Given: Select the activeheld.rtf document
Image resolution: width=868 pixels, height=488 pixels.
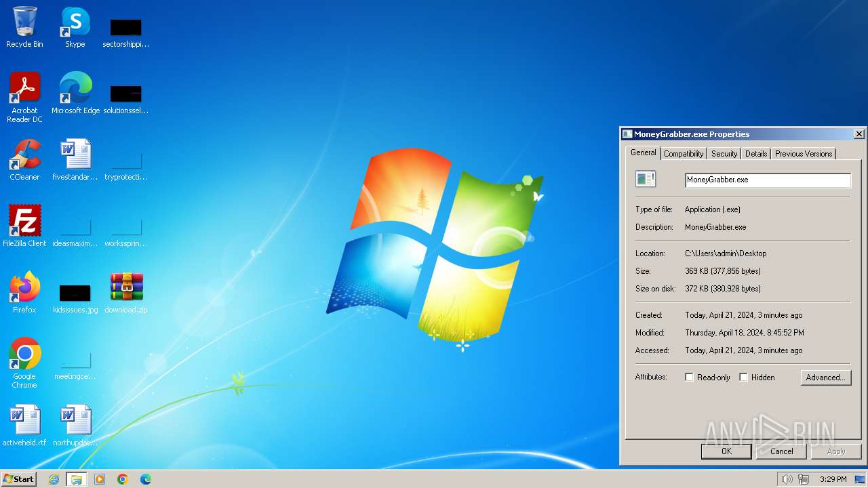Looking at the screenshot, I should tap(24, 426).
